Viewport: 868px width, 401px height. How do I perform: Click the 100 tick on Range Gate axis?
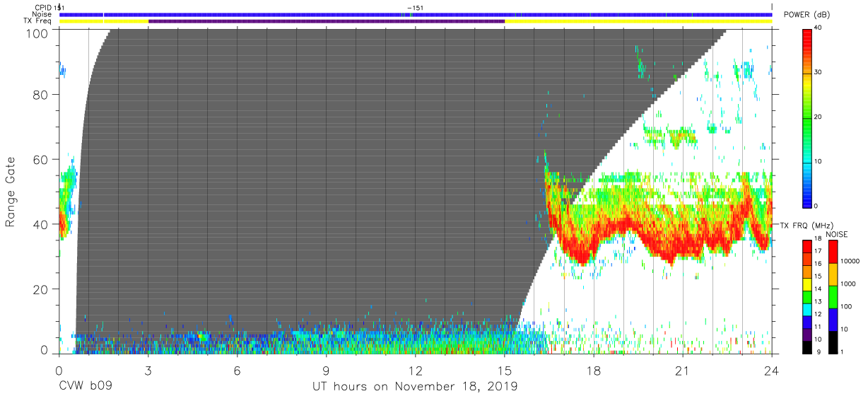(38, 33)
